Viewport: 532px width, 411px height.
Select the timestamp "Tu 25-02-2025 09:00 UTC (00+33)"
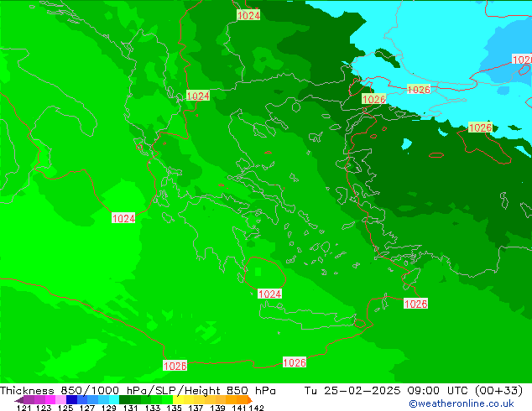[414, 391]
